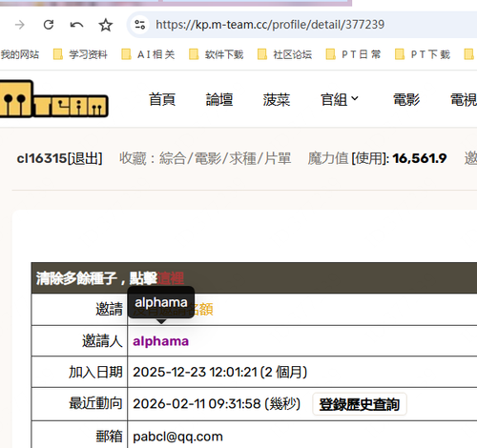Click join date 2025-12-23 12:01:21
Screen dimensions: 477x448
pos(195,372)
